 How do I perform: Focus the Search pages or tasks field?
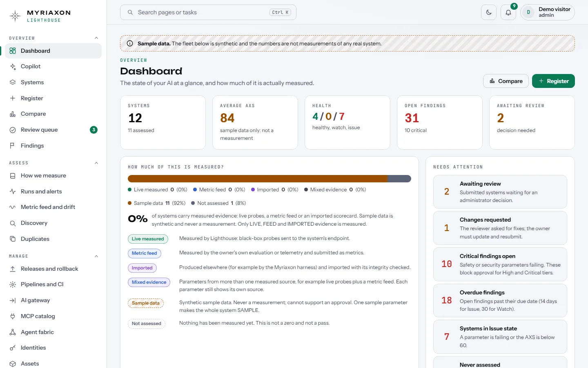pyautogui.click(x=208, y=12)
